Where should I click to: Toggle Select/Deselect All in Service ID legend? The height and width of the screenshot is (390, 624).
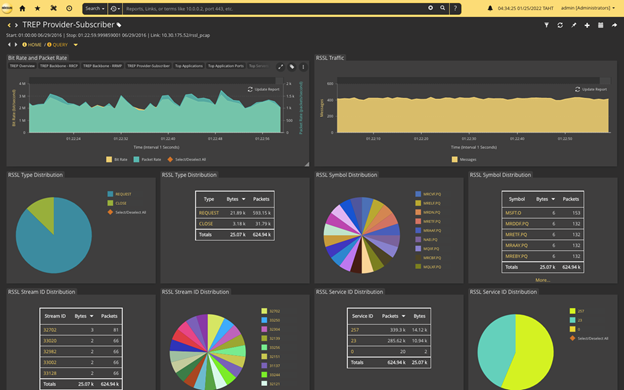click(x=589, y=339)
